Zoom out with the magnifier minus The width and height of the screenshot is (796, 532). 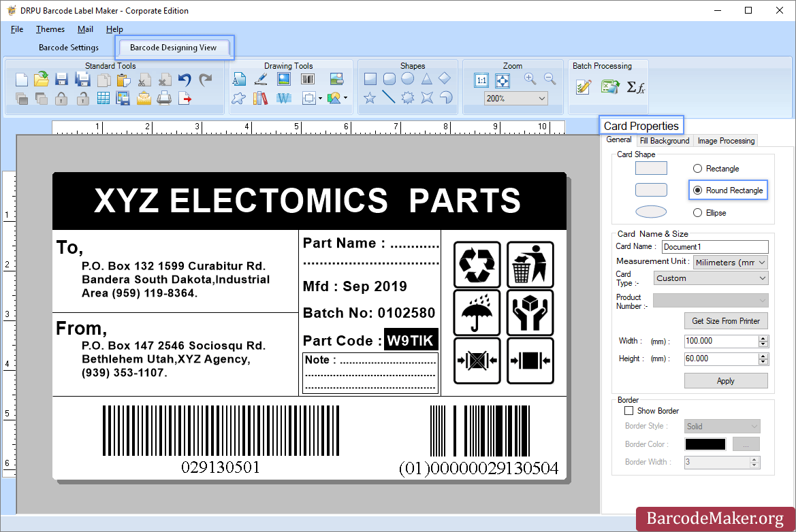(x=550, y=79)
